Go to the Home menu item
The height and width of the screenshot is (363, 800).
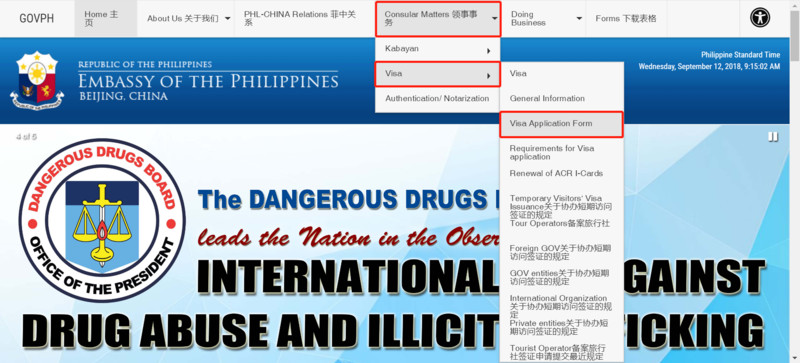(x=106, y=18)
